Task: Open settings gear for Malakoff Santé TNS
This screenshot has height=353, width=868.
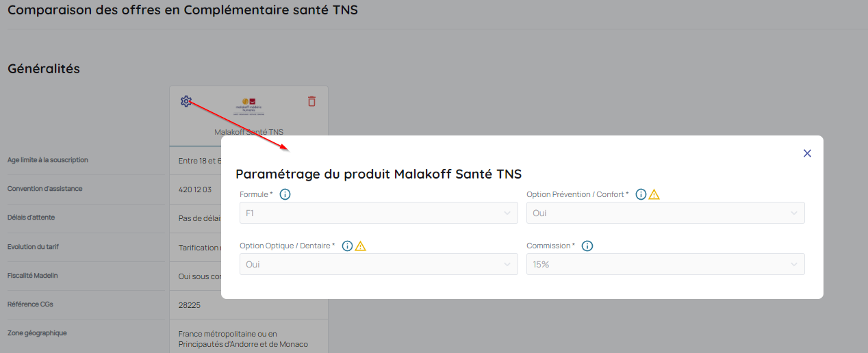Action: 186,101
